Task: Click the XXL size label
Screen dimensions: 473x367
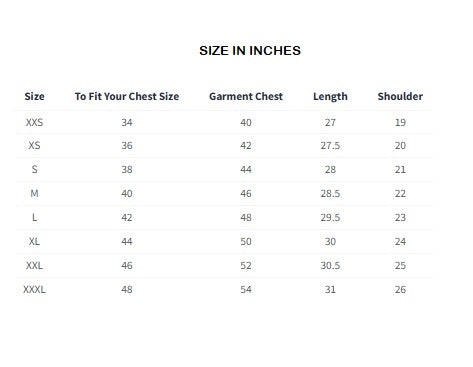Action: 34,265
